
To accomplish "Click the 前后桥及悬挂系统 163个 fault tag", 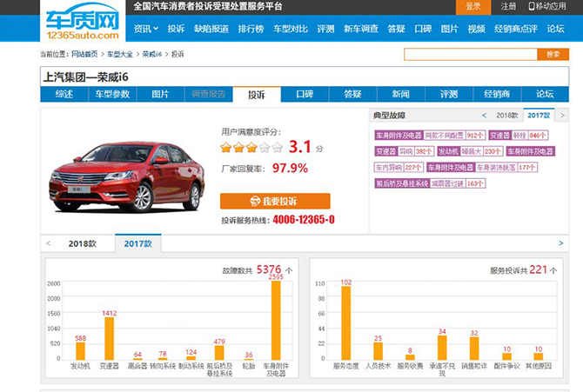I will point(430,183).
